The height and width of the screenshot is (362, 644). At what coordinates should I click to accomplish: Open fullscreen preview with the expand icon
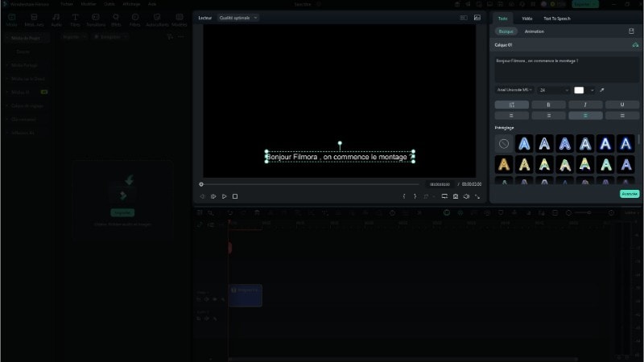tap(477, 196)
